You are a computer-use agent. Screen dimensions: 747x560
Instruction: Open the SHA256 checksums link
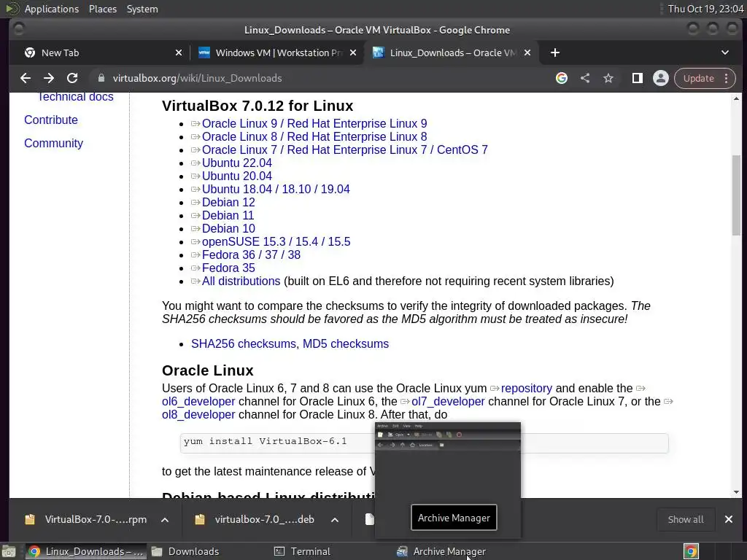[x=244, y=344]
